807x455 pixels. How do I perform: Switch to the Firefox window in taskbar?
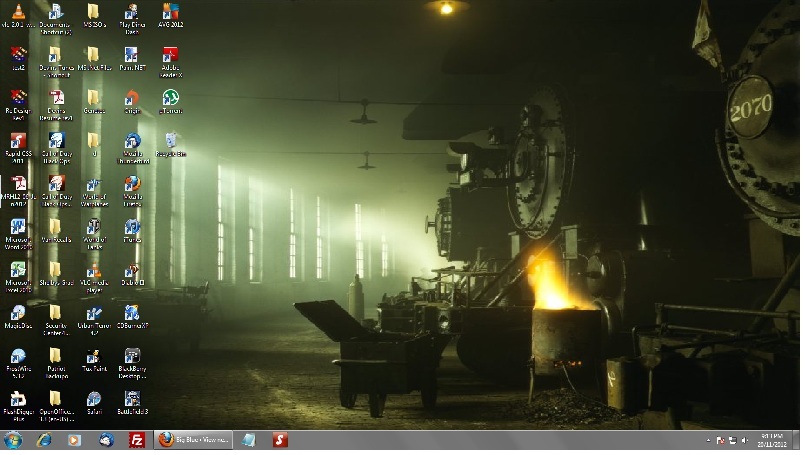coord(194,440)
